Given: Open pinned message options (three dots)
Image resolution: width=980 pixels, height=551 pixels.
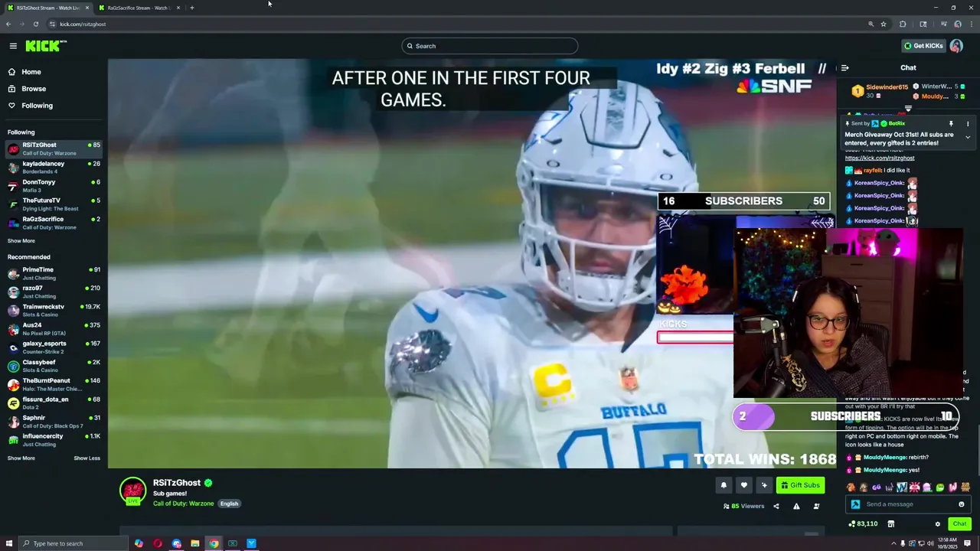Looking at the screenshot, I should (x=968, y=123).
